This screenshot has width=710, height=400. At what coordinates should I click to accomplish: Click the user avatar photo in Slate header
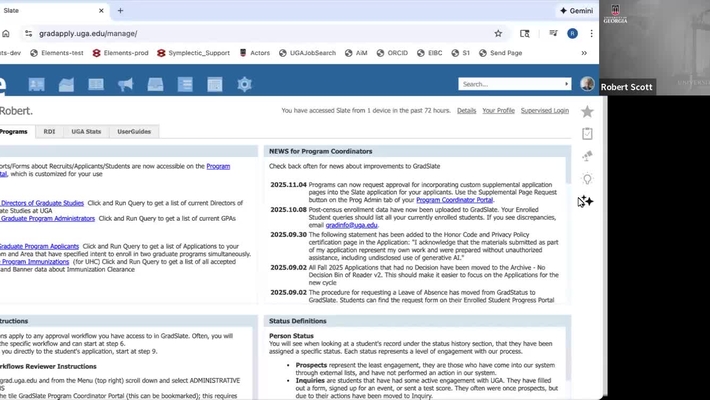click(587, 85)
